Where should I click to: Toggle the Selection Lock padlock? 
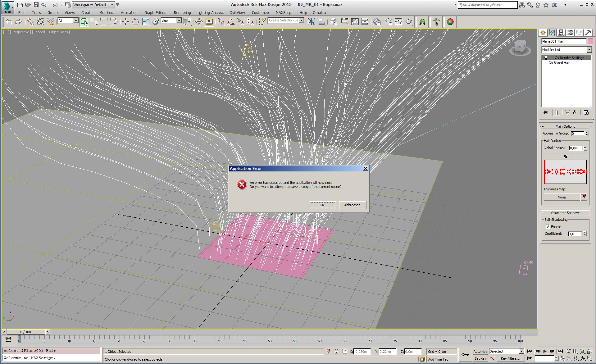(x=336, y=351)
